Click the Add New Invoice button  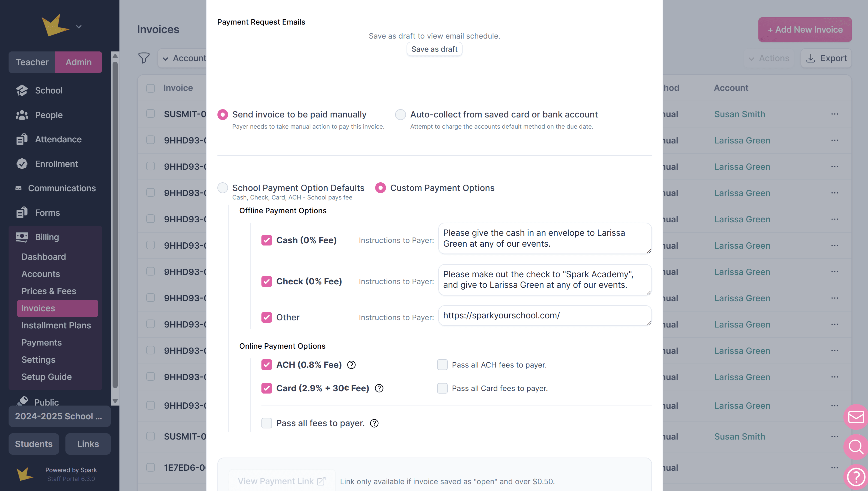pyautogui.click(x=805, y=30)
